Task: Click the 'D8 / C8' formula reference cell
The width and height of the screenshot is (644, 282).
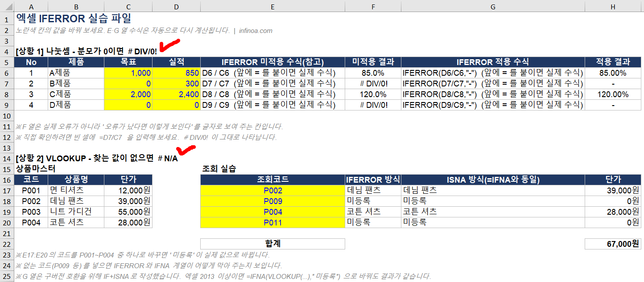Action: click(272, 94)
